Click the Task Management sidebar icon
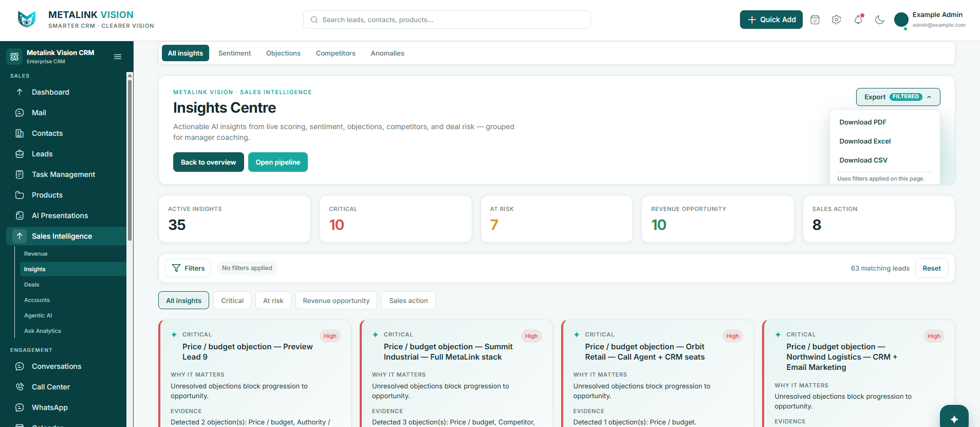 click(x=20, y=174)
